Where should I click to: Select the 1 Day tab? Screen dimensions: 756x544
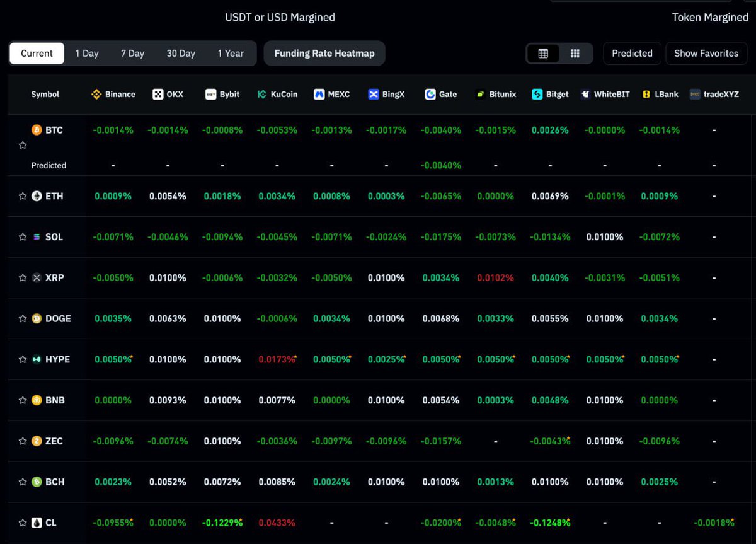(87, 54)
